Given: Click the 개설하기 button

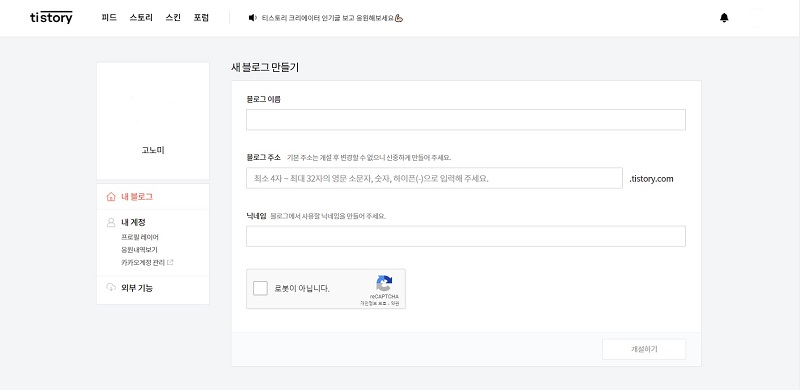Looking at the screenshot, I should [x=644, y=349].
